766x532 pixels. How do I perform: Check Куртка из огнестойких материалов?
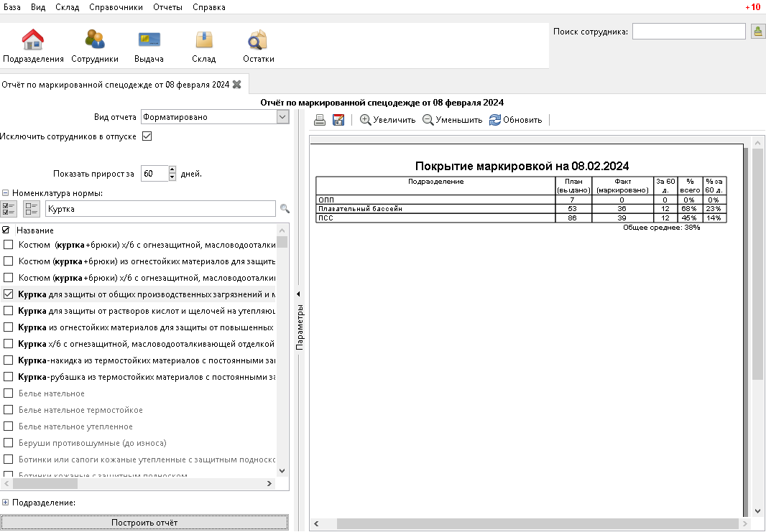pos(9,327)
